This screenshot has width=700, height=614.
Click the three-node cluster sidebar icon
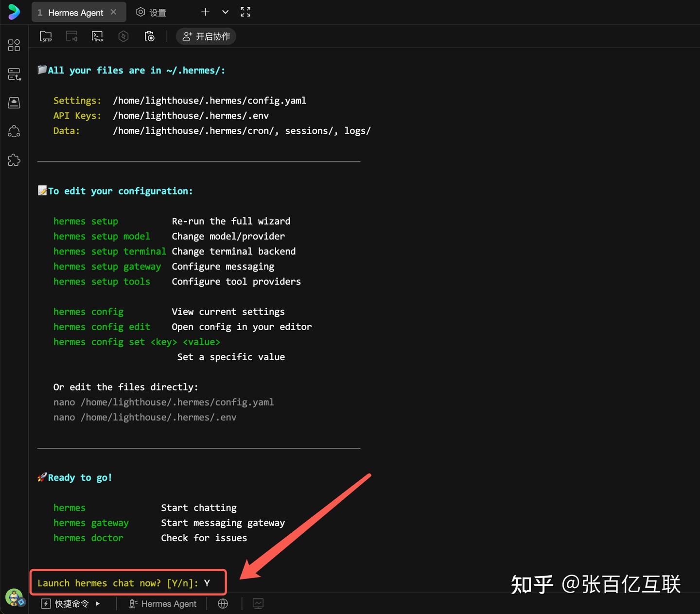coord(14,131)
